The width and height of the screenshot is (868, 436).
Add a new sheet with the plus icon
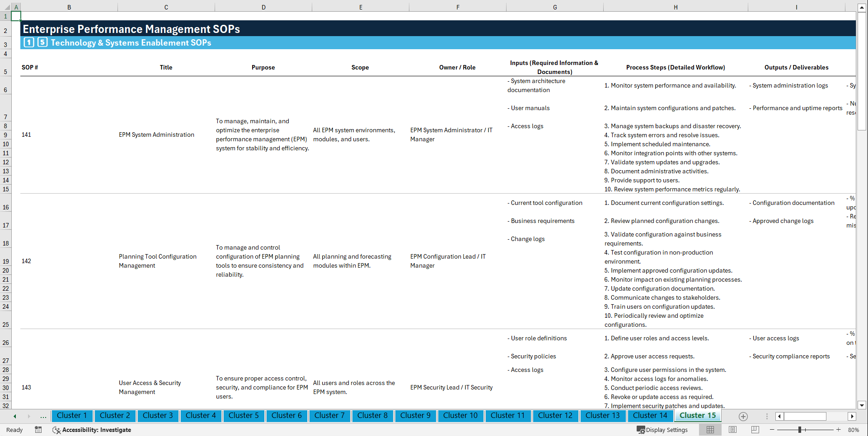coord(742,416)
